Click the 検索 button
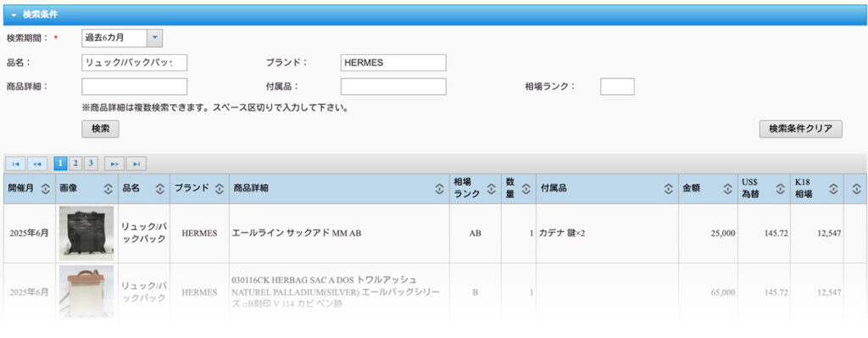The width and height of the screenshot is (868, 338). click(100, 129)
